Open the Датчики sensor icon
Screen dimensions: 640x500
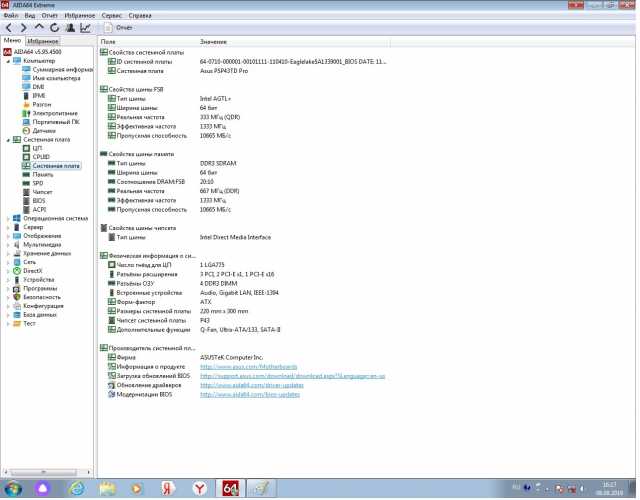[x=26, y=131]
